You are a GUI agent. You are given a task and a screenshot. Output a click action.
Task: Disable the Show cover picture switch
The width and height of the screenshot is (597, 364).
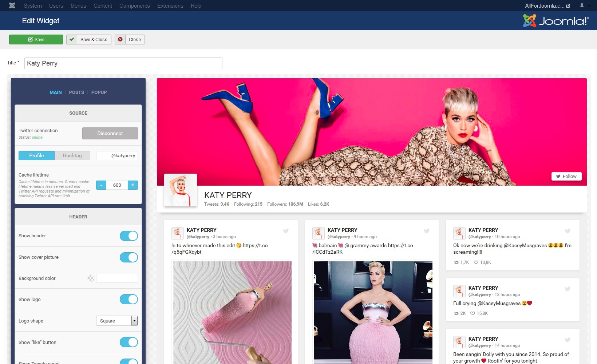(129, 257)
